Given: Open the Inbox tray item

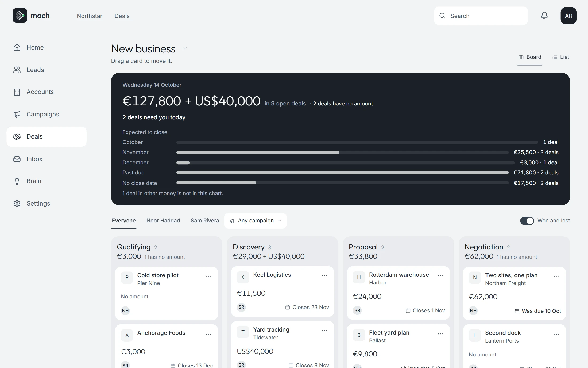Looking at the screenshot, I should pos(47,159).
